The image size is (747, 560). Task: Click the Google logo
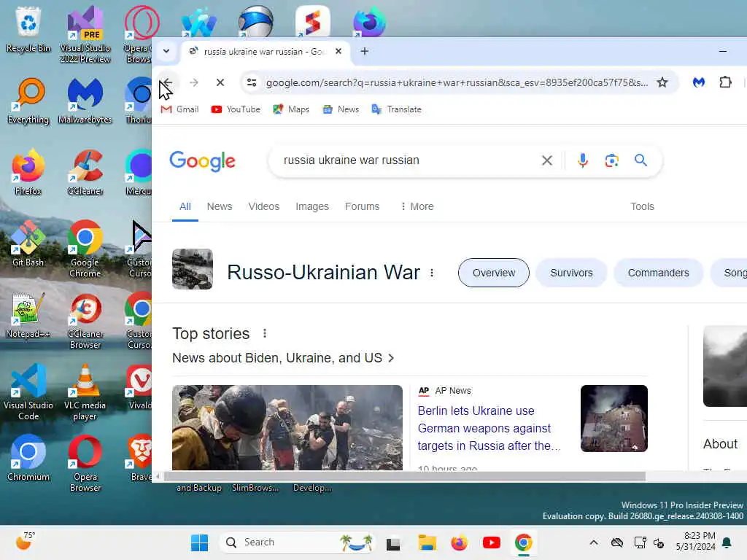(203, 161)
